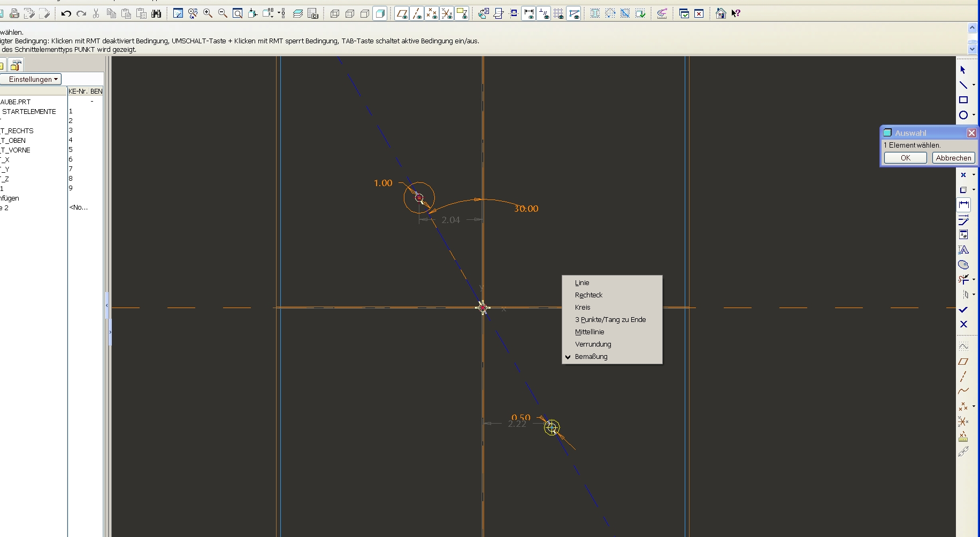This screenshot has width=980, height=537.
Task: Toggle constraints display in top toolbar
Action: coord(543,13)
